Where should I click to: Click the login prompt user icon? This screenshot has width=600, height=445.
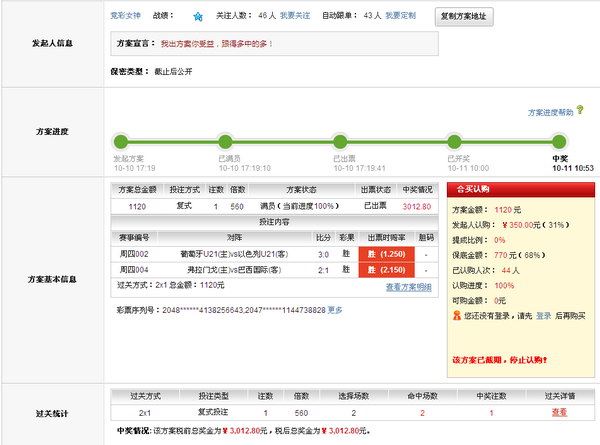click(458, 315)
